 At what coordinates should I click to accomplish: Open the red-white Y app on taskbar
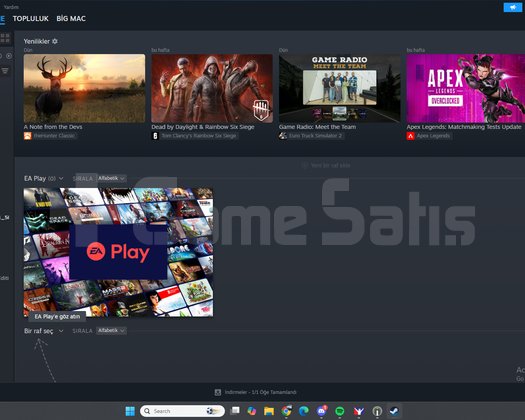[359, 411]
